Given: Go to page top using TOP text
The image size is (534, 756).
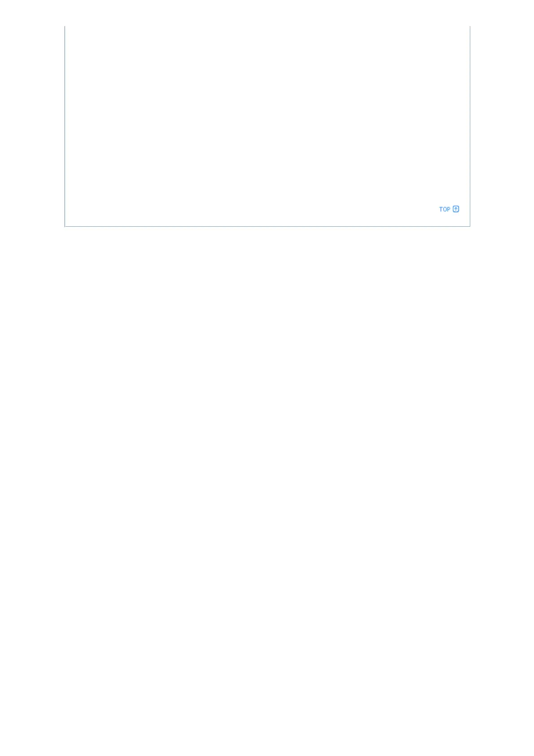Looking at the screenshot, I should click(x=445, y=209).
